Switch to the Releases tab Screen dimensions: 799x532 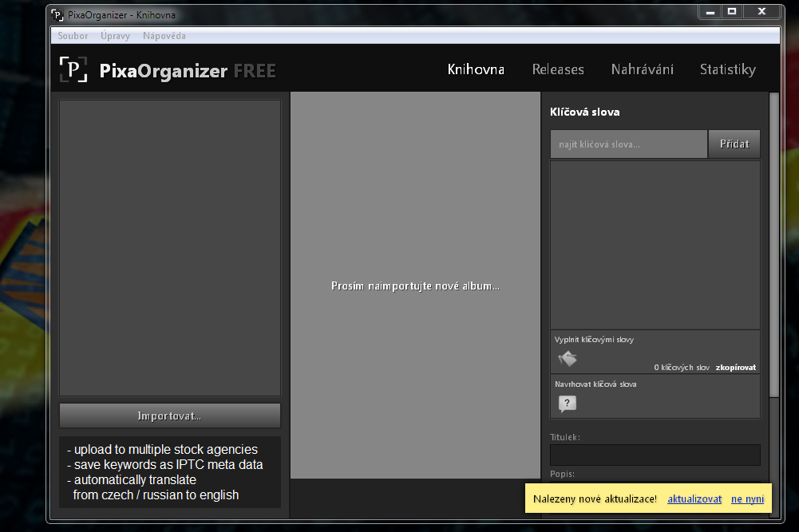[x=558, y=69]
